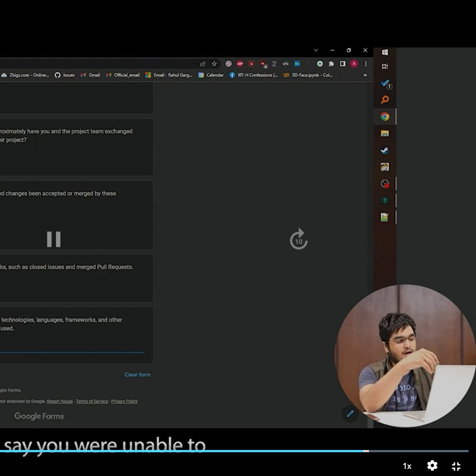
Task: Click the Google Forms logo
Action: click(39, 416)
